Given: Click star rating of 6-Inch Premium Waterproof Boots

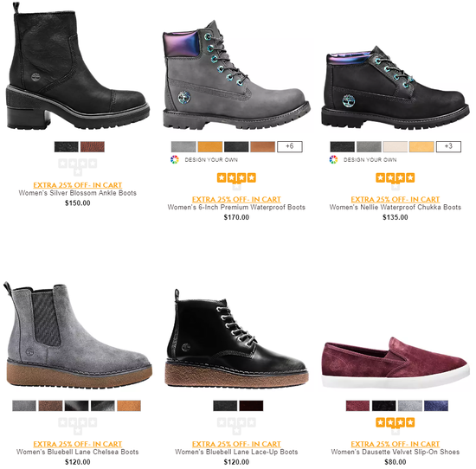Looking at the screenshot, I should pyautogui.click(x=236, y=181).
